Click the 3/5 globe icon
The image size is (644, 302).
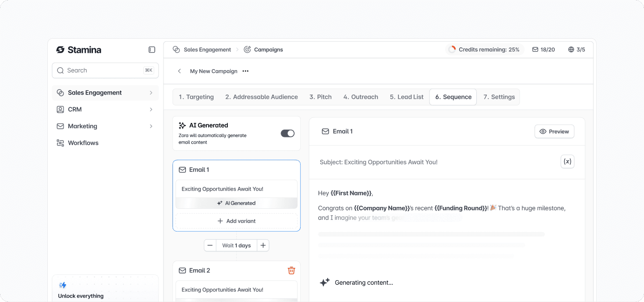[x=571, y=50]
